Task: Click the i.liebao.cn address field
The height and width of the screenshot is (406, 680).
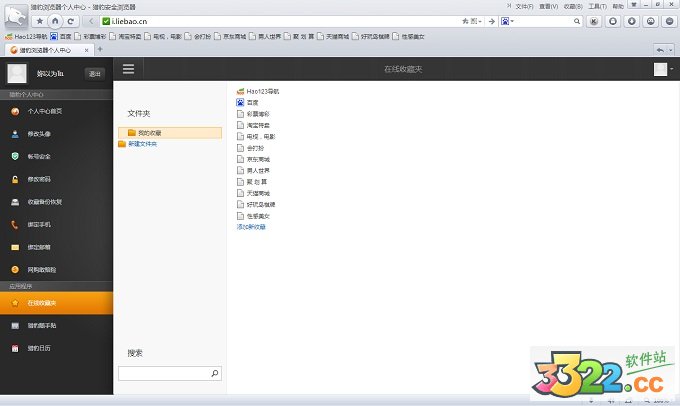Action: coord(282,21)
